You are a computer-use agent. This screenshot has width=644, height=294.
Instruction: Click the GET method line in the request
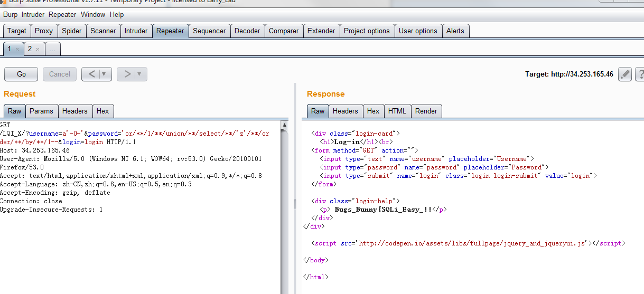click(5, 125)
